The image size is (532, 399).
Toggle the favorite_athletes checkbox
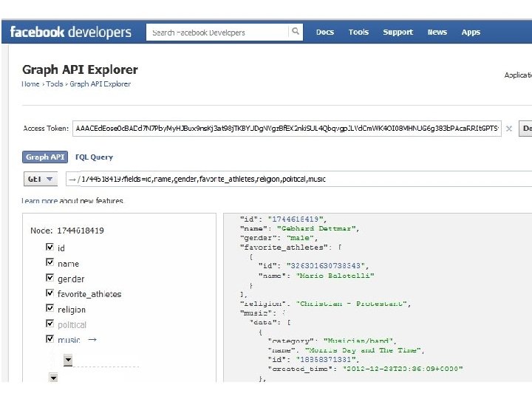pyautogui.click(x=50, y=293)
